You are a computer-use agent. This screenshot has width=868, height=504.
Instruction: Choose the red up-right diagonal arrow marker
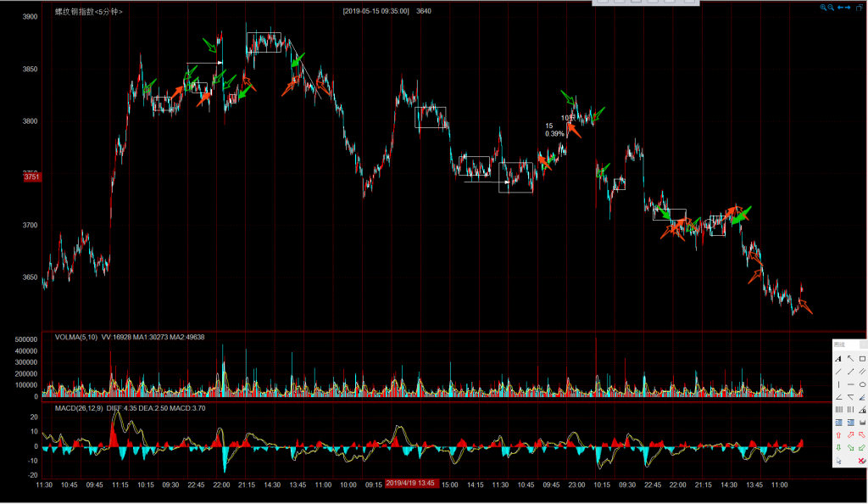(x=850, y=434)
